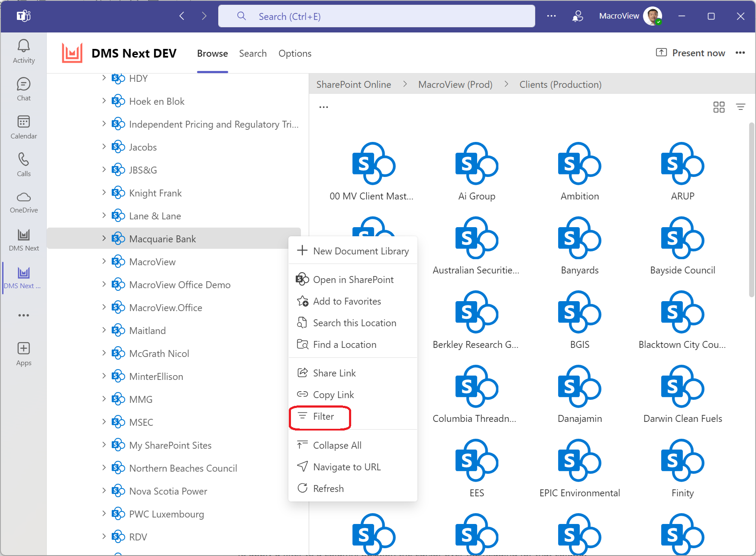This screenshot has width=756, height=556.
Task: Open the ellipsis menu above the site tiles
Action: [323, 107]
